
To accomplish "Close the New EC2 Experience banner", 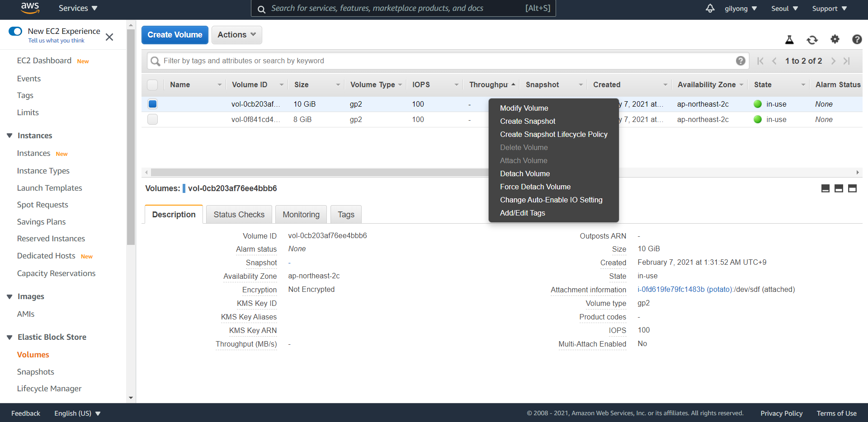I will coord(109,37).
